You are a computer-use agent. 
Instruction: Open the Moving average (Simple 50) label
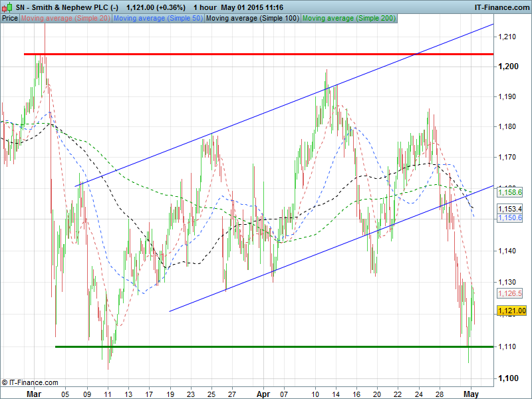tap(158, 18)
